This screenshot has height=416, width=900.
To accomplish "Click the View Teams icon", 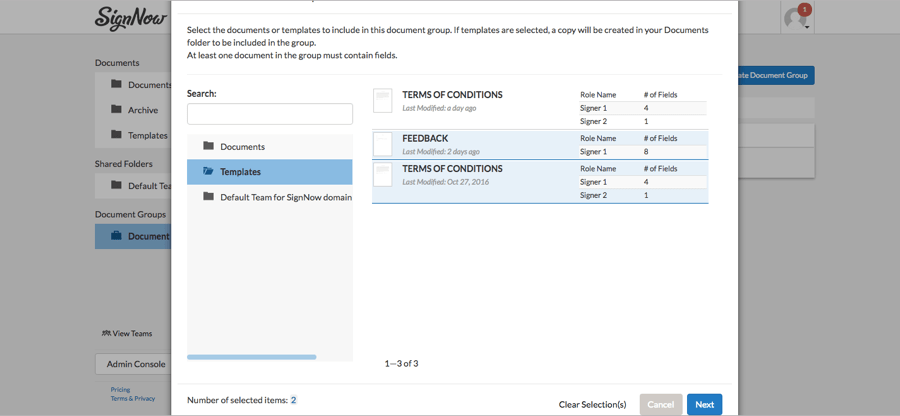I will point(106,333).
